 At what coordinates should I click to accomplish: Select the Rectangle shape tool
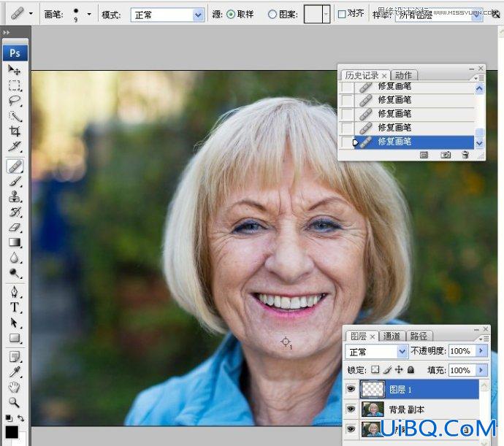point(14,338)
